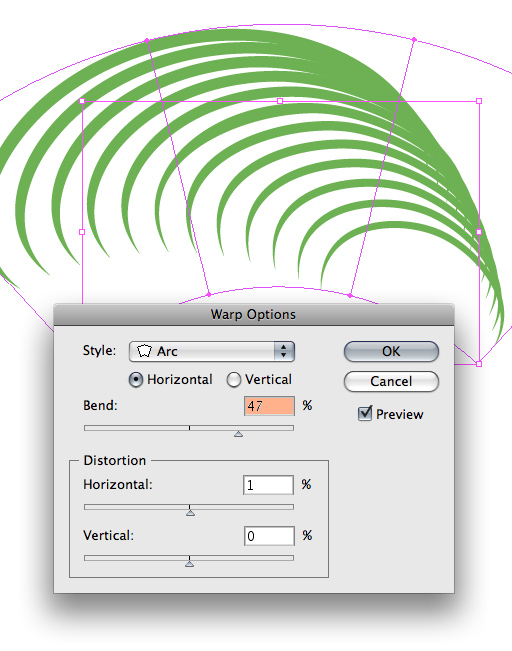Click the Horizontal distortion slider thumb
The height and width of the screenshot is (651, 512).
point(190,513)
